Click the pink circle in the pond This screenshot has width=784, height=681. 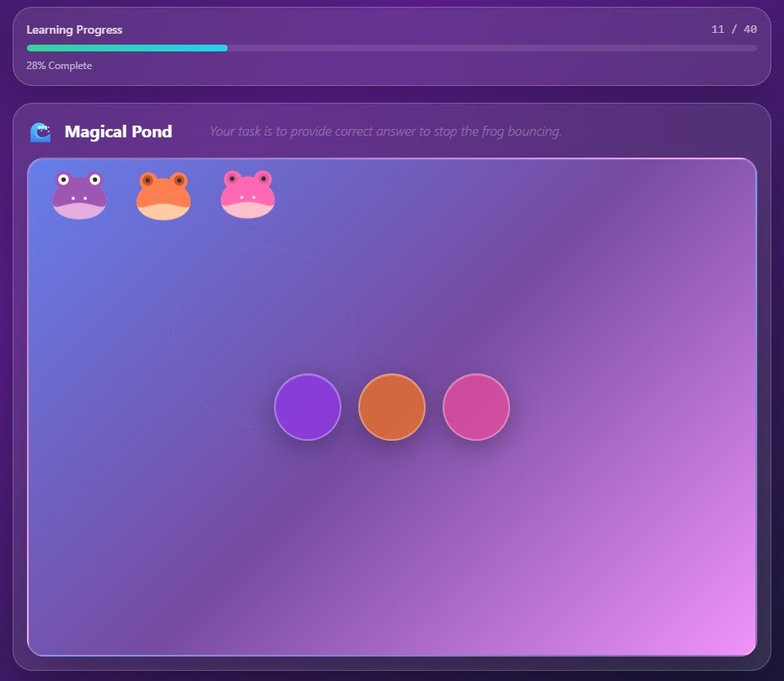click(476, 407)
